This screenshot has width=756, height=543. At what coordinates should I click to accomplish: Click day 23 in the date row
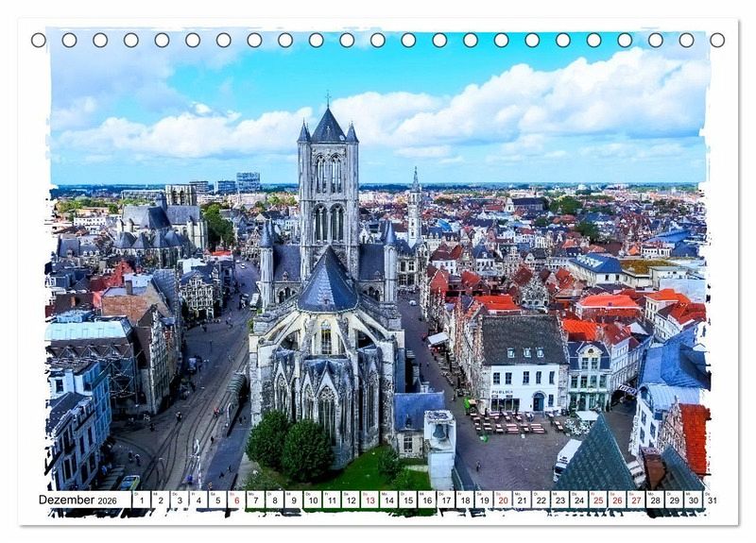559,501
